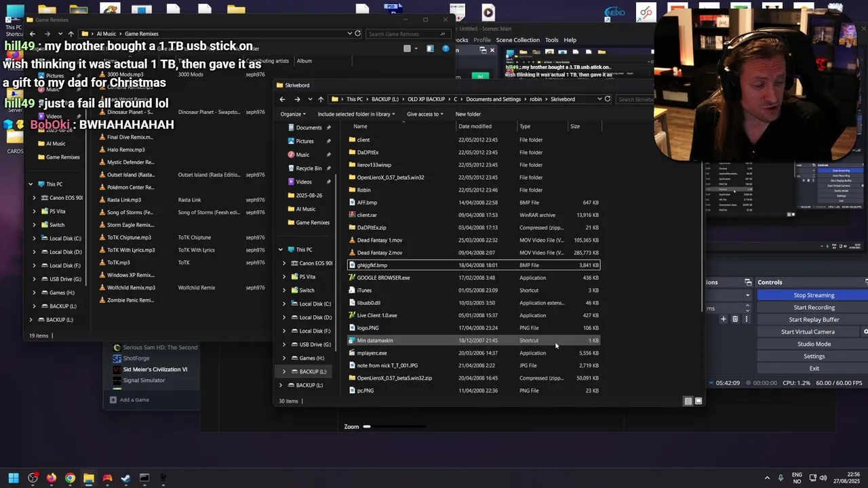Click the OBS trash remove icon
Viewport: 868px width, 488px height.
click(735, 319)
